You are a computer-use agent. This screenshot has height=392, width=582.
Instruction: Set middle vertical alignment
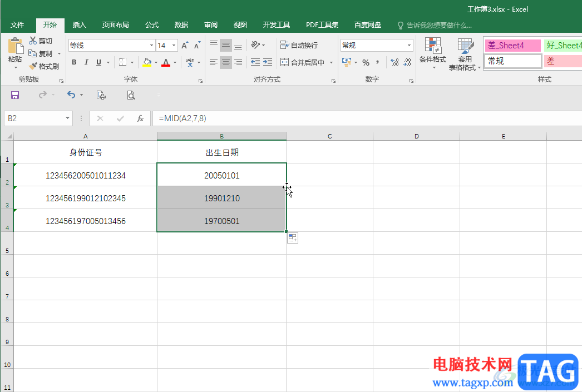[226, 45]
